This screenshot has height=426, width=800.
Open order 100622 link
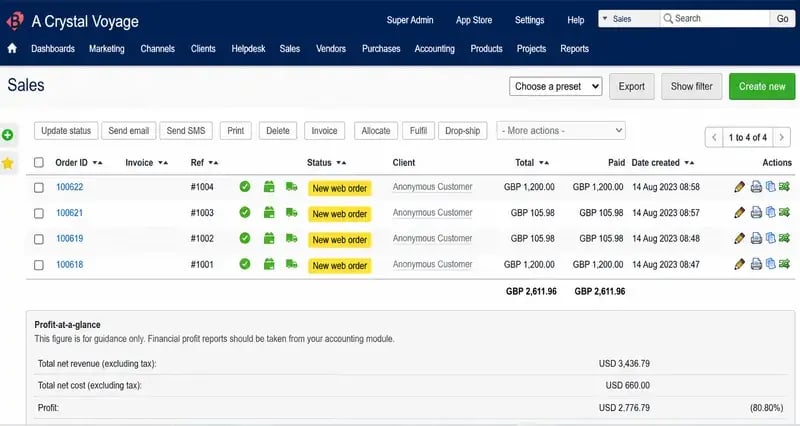pos(69,187)
